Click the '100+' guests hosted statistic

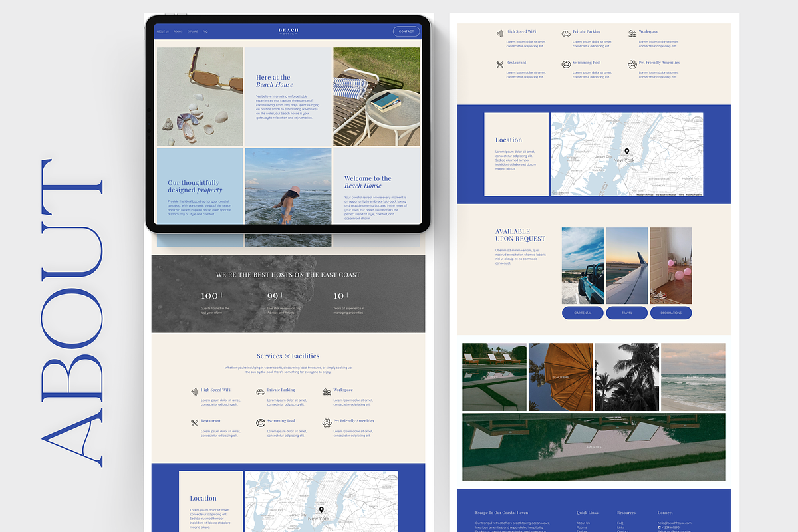click(x=213, y=295)
